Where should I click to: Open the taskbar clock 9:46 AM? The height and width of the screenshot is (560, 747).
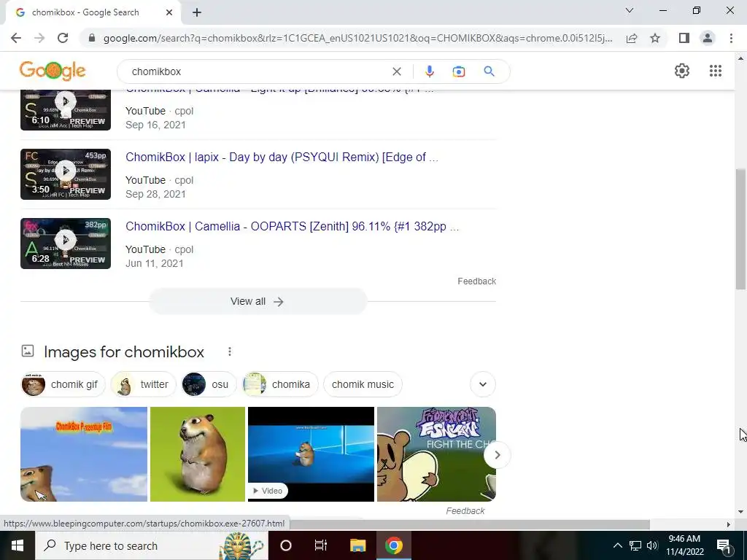tap(684, 545)
